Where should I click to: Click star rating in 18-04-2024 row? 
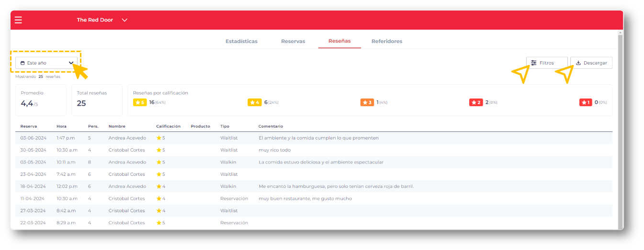(161, 186)
